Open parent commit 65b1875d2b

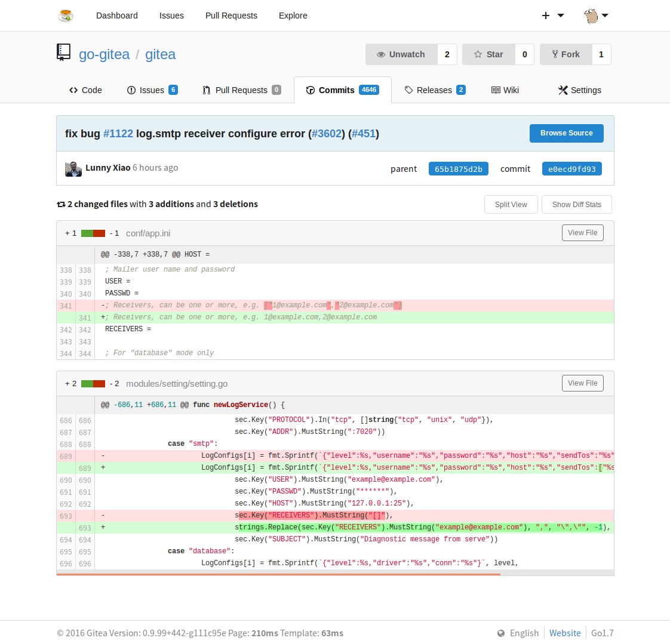click(x=458, y=169)
